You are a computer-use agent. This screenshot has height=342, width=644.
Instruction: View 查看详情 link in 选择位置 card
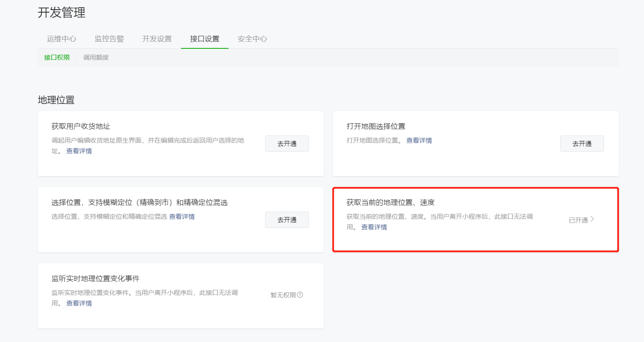[x=182, y=217]
